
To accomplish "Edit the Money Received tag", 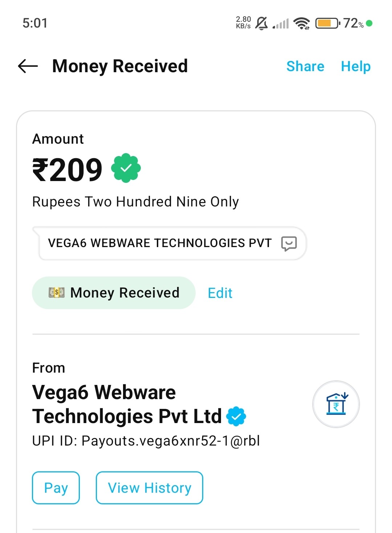I will click(220, 293).
